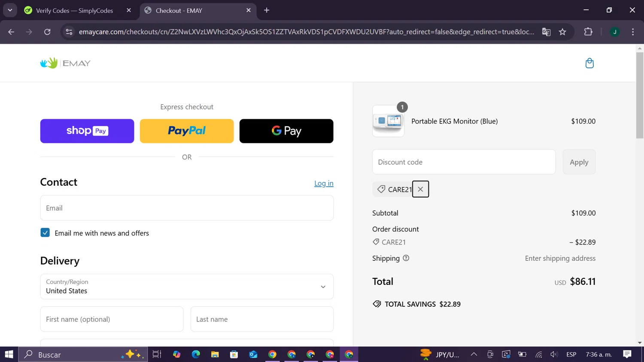Click the Portable EKG Monitor thumbnail
Screen dimensions: 644x362
pos(388,121)
